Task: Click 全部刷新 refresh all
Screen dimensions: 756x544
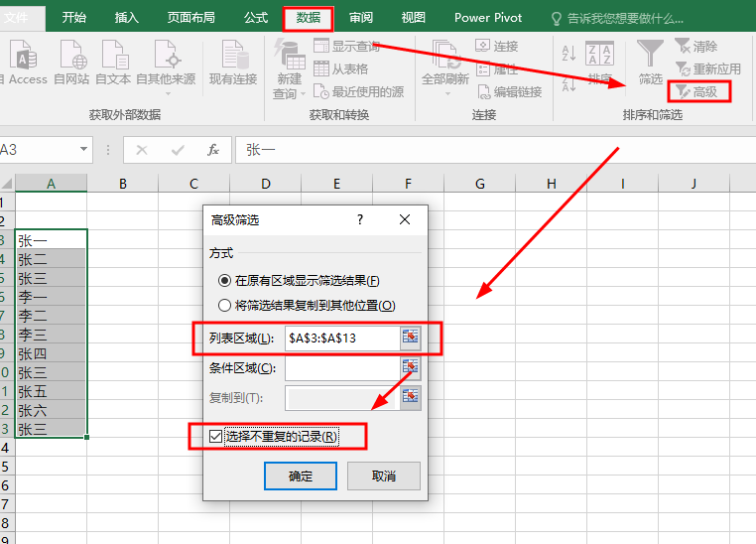Action: pyautogui.click(x=445, y=67)
